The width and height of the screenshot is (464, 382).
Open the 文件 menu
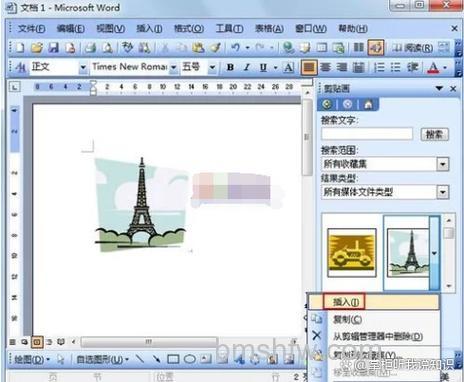31,29
